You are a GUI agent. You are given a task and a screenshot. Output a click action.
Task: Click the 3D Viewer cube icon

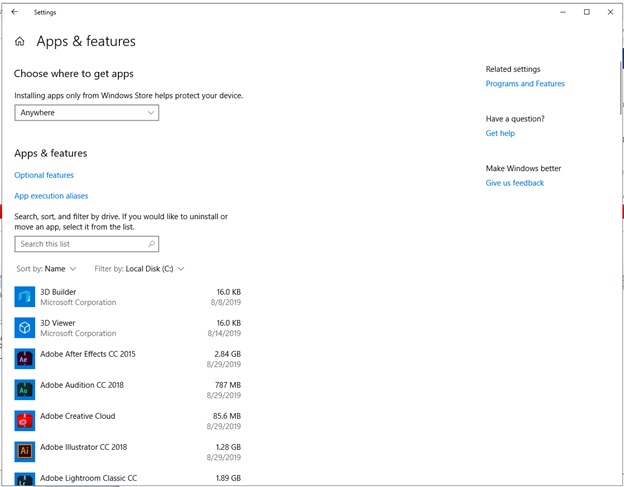25,328
